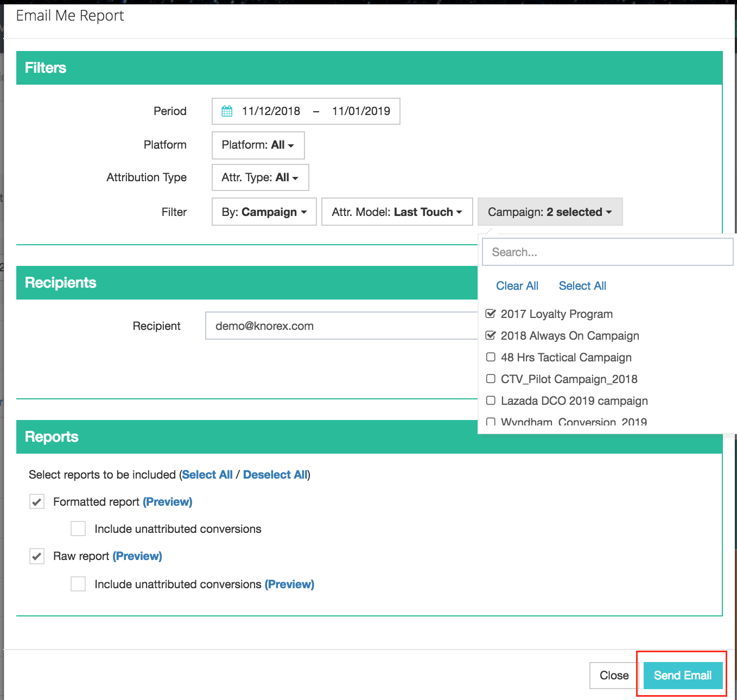Expand the Attr. Type: All dropdown
737x700 pixels.
point(260,177)
